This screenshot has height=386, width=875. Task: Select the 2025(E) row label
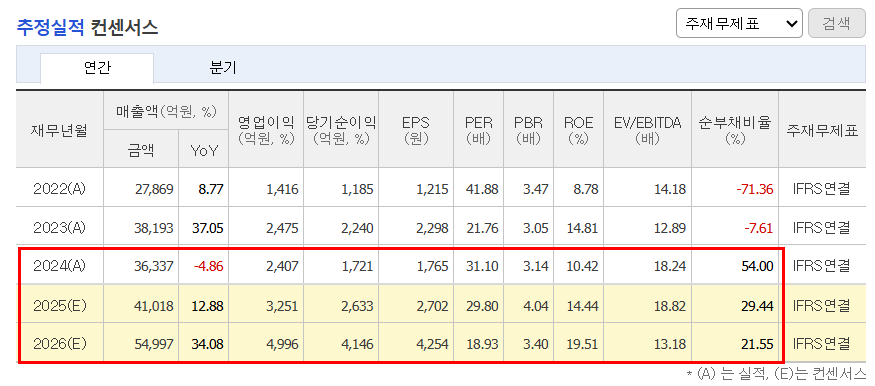click(60, 306)
